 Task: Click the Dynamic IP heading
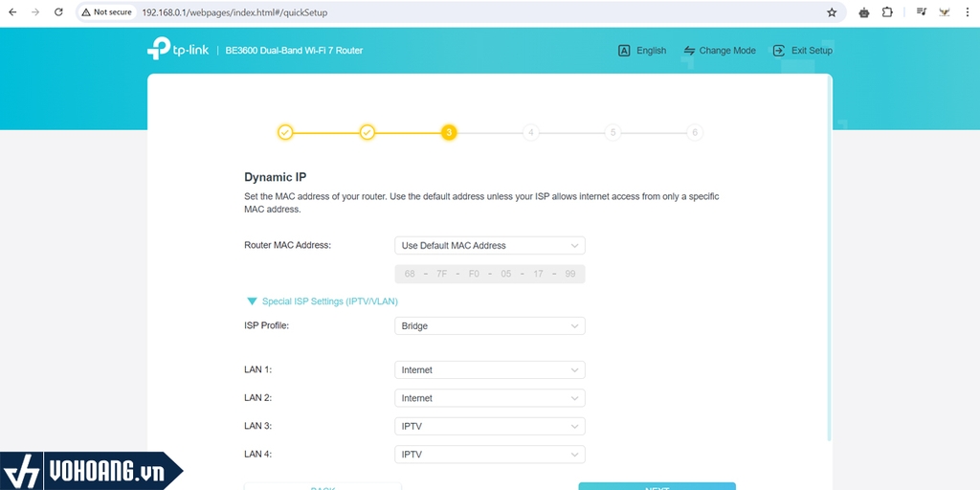[x=275, y=177]
